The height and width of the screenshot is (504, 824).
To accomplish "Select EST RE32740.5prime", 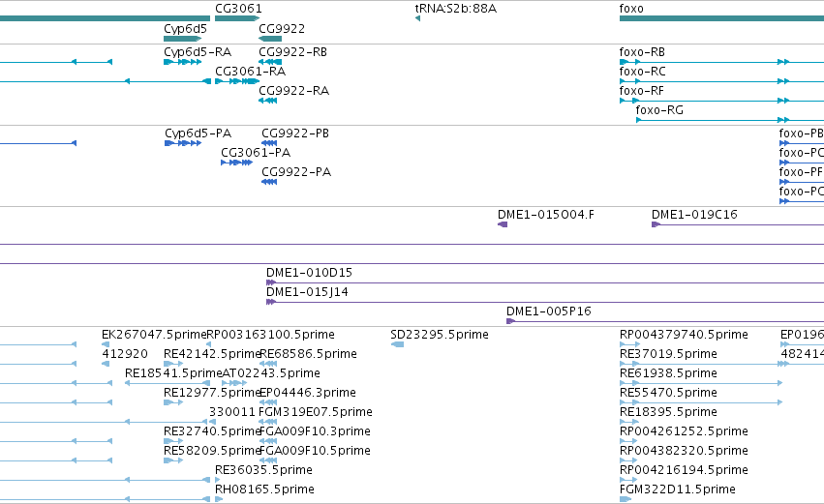I will pyautogui.click(x=212, y=431).
